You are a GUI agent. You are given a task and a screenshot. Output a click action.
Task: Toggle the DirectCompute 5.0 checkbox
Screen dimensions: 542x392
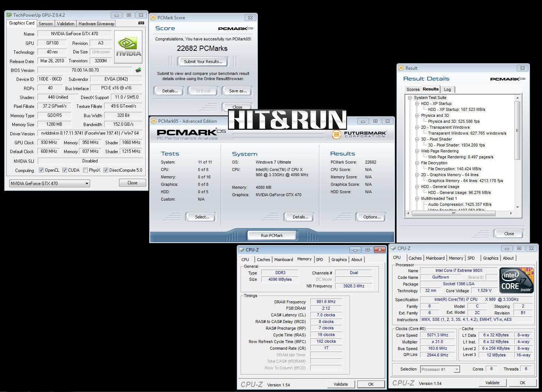coord(106,170)
